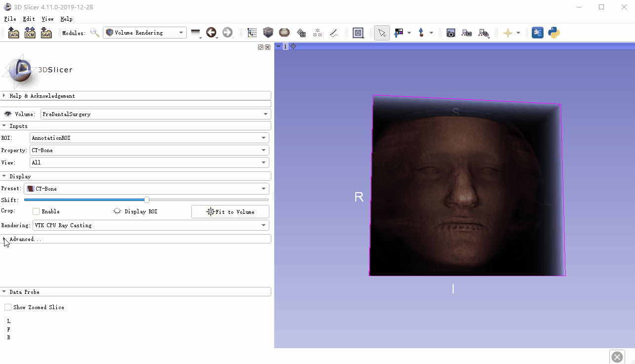Screen dimensions: 635x364
Task: Toggle volume visibility eye icon
Action: [7, 114]
